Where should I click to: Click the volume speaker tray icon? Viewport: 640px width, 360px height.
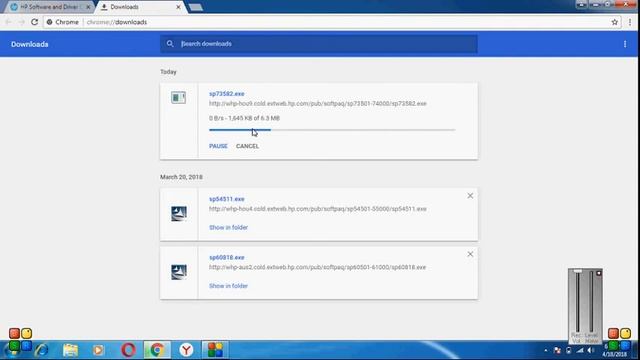coord(591,350)
